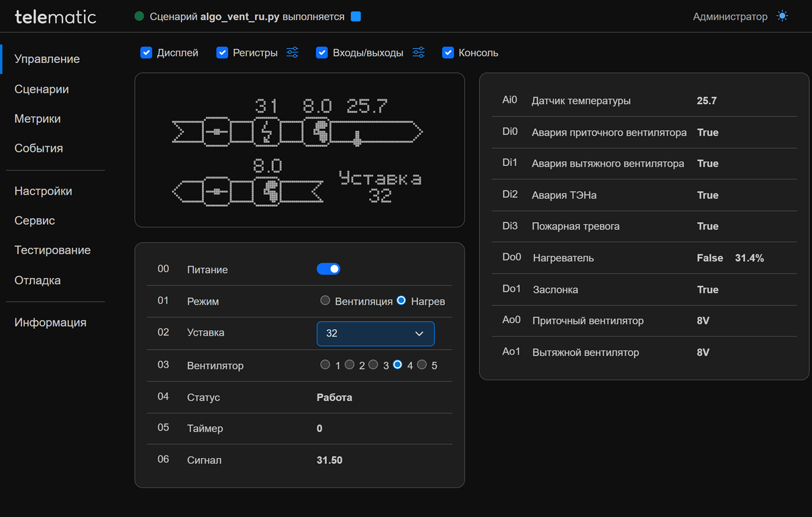
Task: Toggle the light theme sun icon
Action: click(782, 17)
